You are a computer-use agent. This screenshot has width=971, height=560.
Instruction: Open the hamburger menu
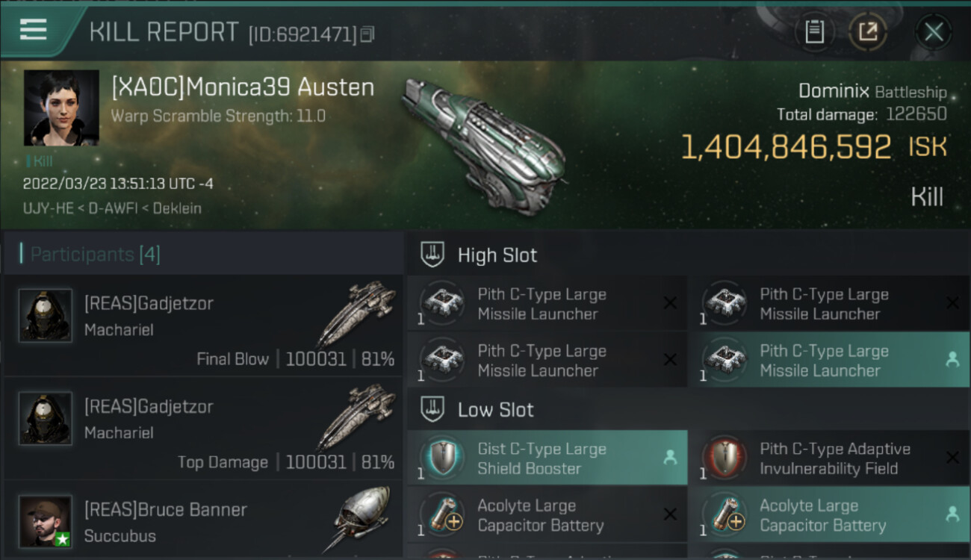(x=34, y=30)
